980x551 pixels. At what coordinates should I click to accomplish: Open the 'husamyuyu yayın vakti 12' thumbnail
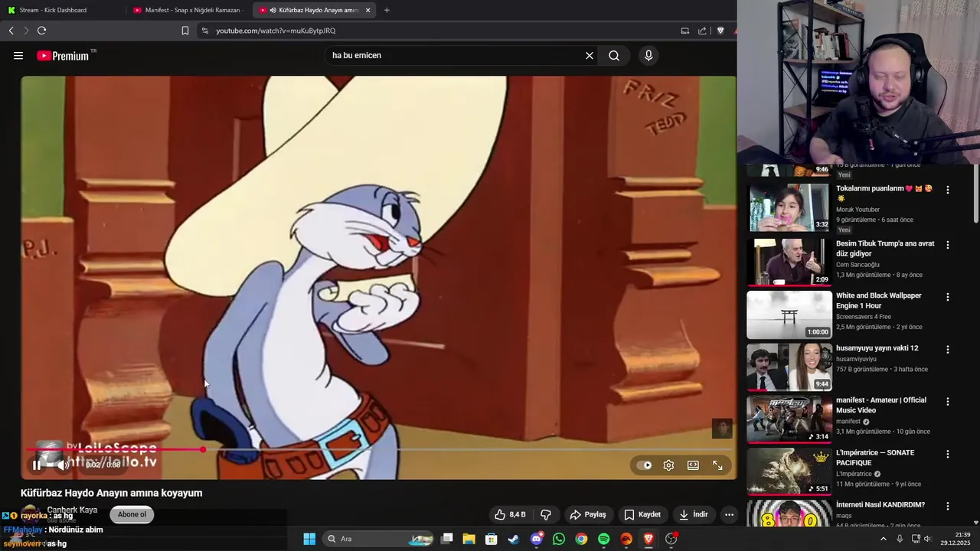[789, 367]
